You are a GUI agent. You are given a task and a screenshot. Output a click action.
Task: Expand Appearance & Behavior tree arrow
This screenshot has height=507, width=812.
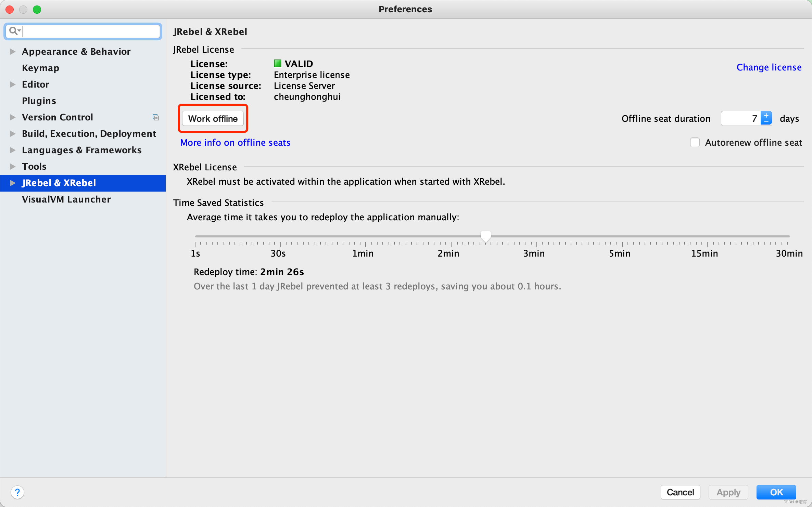13,52
